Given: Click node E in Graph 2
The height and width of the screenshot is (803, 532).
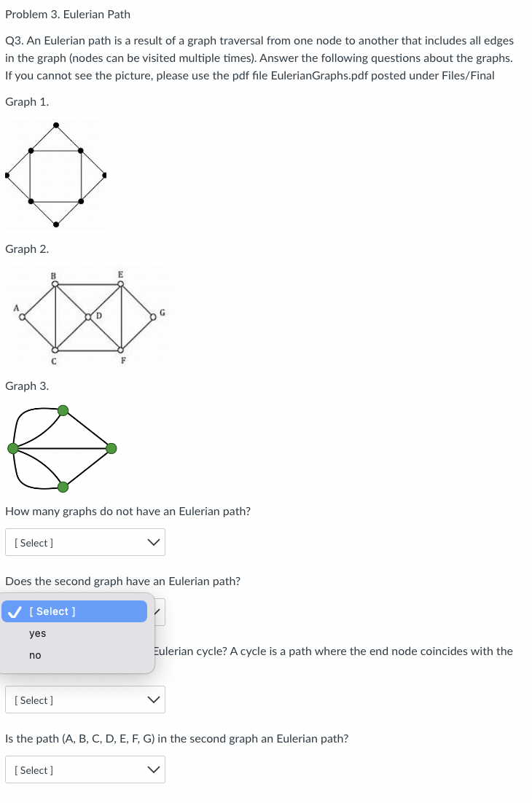Looking at the screenshot, I should click(120, 283).
